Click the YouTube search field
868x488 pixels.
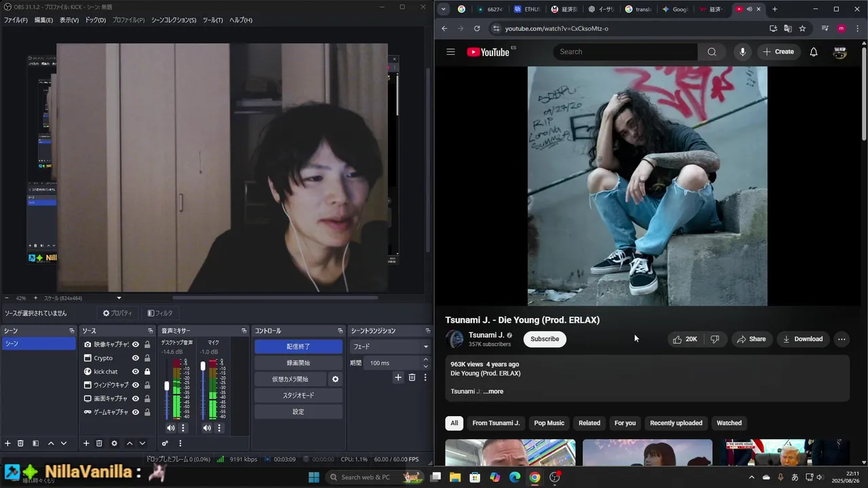pos(625,52)
